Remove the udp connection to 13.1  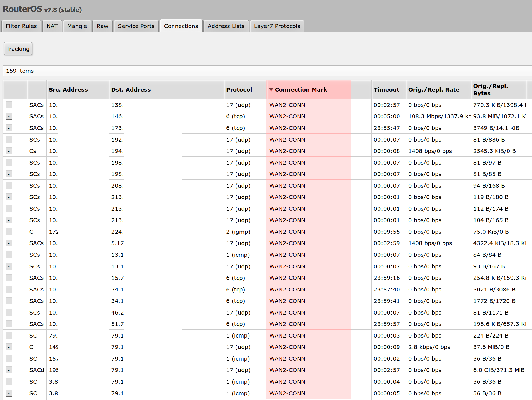click(x=9, y=266)
